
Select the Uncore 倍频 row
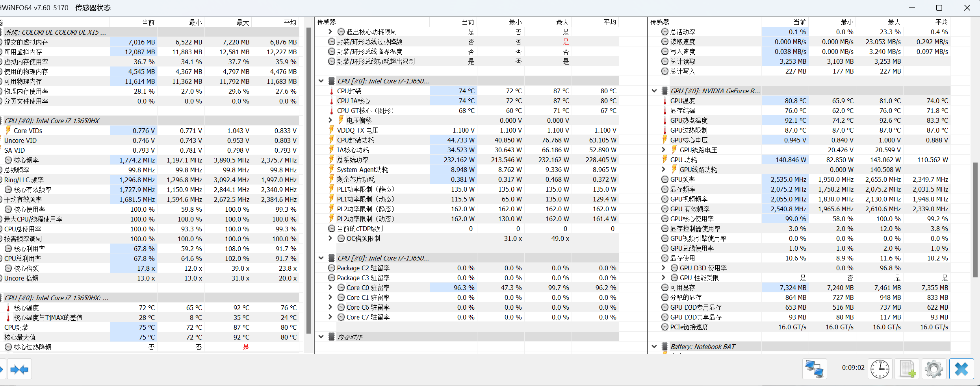(150, 278)
